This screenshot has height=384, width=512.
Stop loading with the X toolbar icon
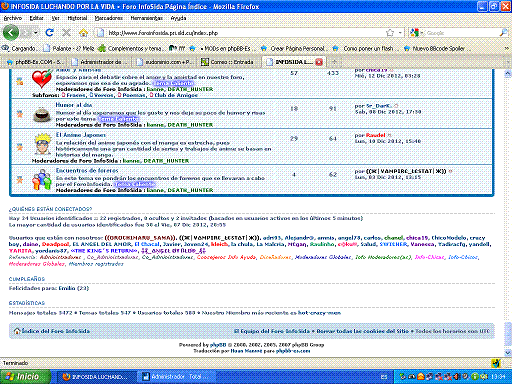click(66, 33)
